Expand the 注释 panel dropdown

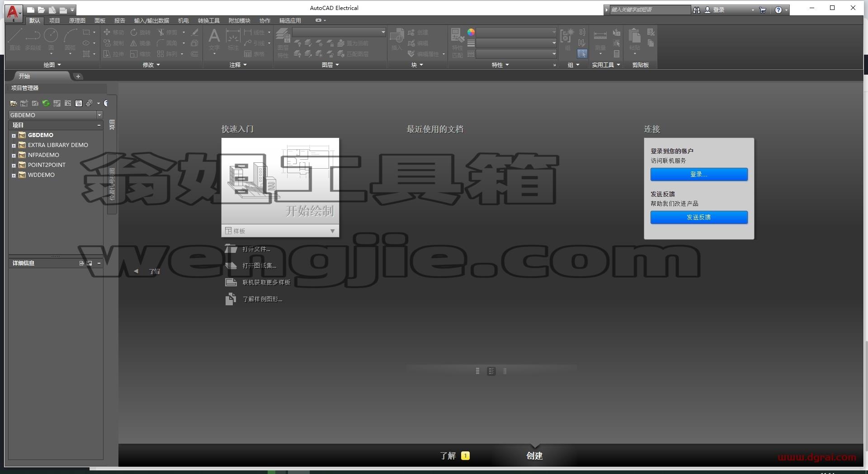point(238,65)
